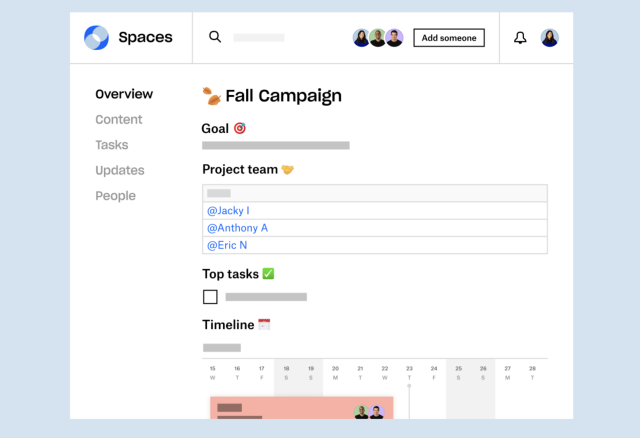Open the People section
The image size is (640, 438).
[116, 196]
